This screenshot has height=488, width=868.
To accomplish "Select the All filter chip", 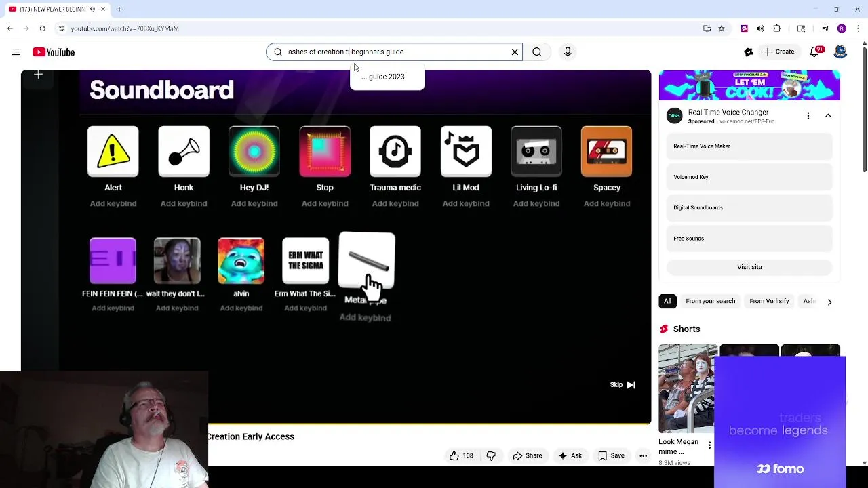I will pos(667,301).
